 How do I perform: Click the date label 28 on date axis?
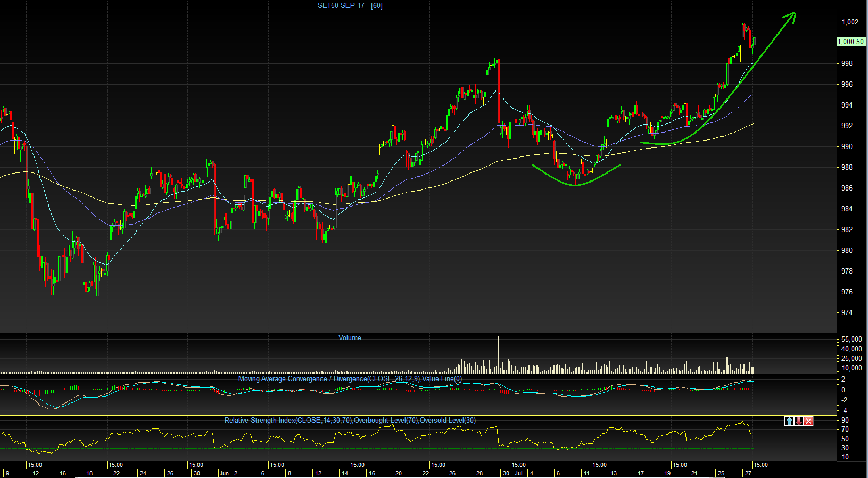click(x=479, y=473)
